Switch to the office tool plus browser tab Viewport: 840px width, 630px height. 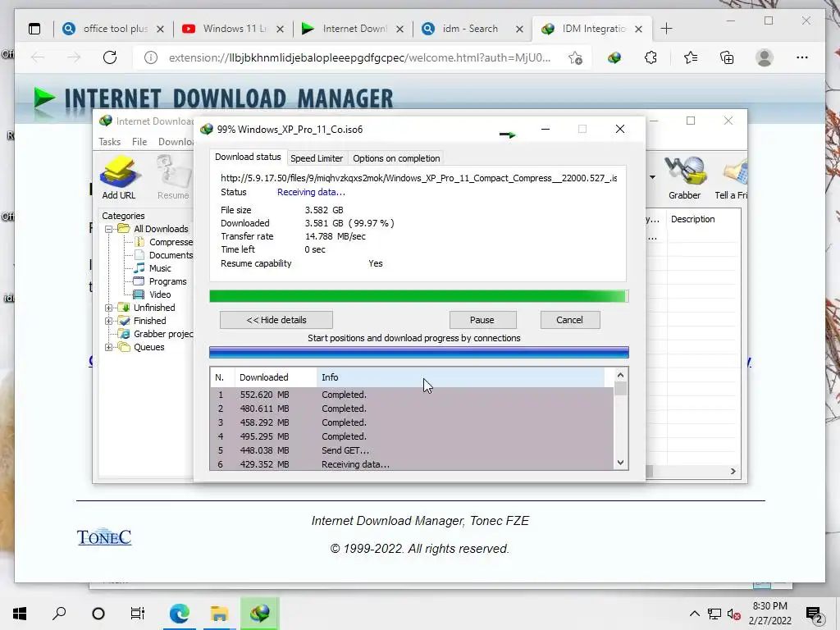point(113,29)
